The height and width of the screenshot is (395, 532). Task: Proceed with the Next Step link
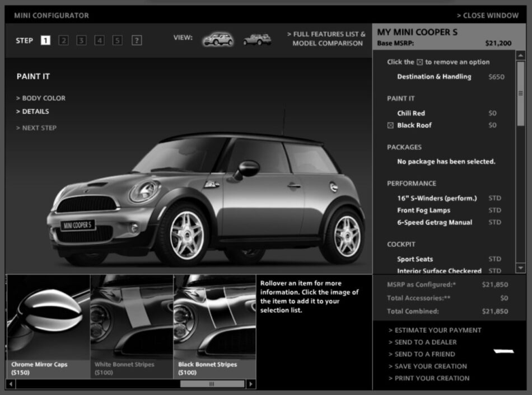(36, 128)
